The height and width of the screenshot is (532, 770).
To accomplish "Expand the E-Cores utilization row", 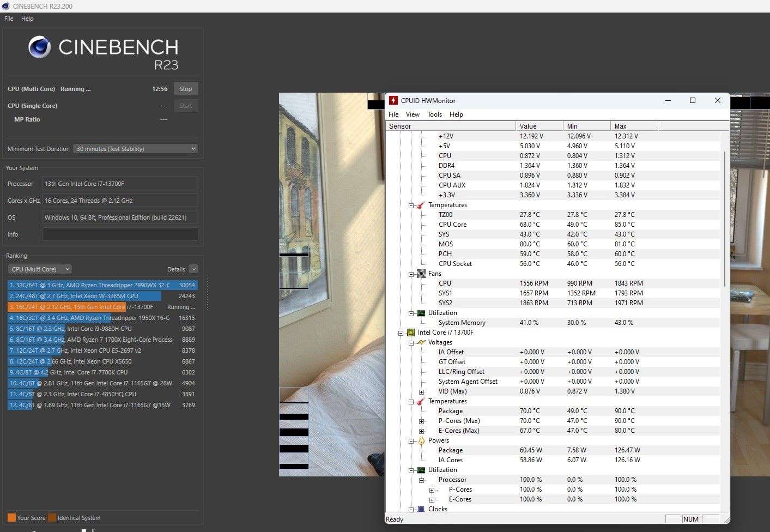I will tap(432, 500).
